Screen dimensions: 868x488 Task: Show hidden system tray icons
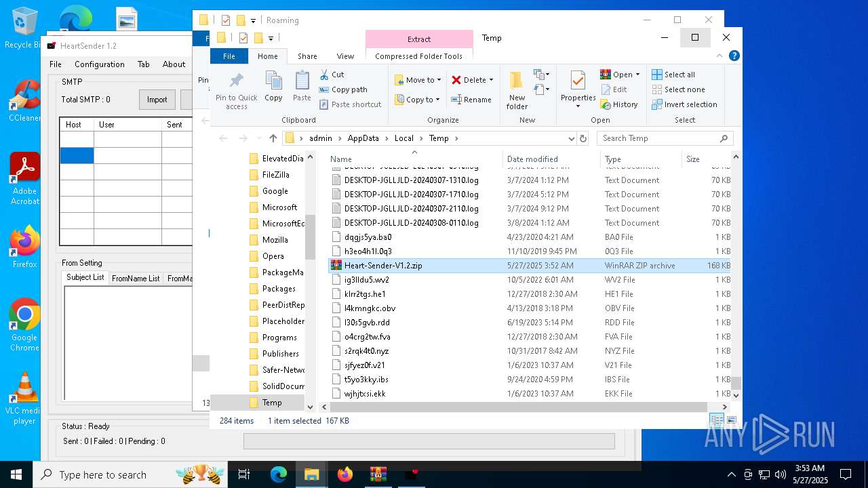click(731, 474)
